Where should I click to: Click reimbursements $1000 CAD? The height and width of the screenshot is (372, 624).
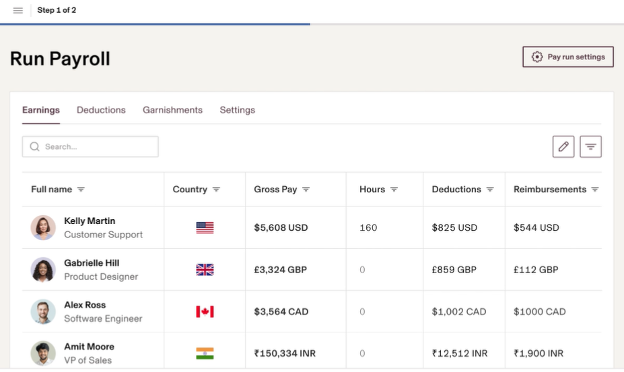[x=540, y=312]
